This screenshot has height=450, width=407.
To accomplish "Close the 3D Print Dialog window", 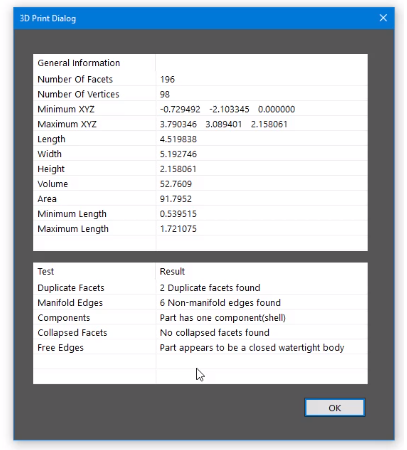I will point(383,18).
